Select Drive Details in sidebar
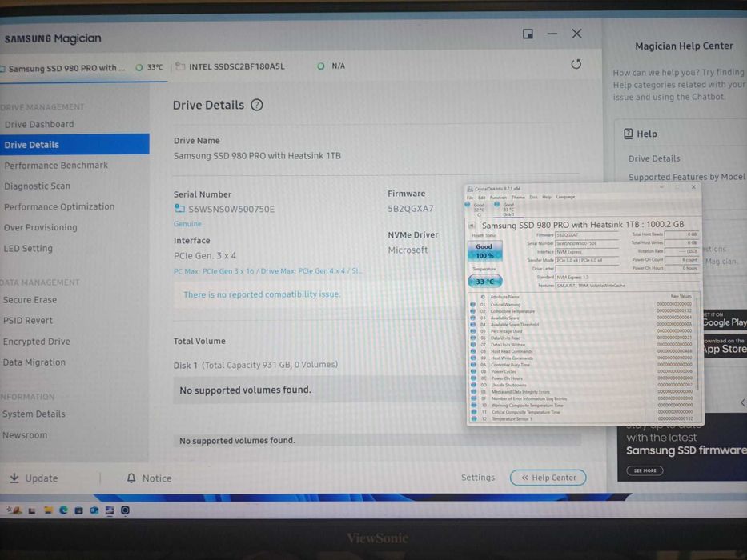Image resolution: width=747 pixels, height=560 pixels. 74,144
